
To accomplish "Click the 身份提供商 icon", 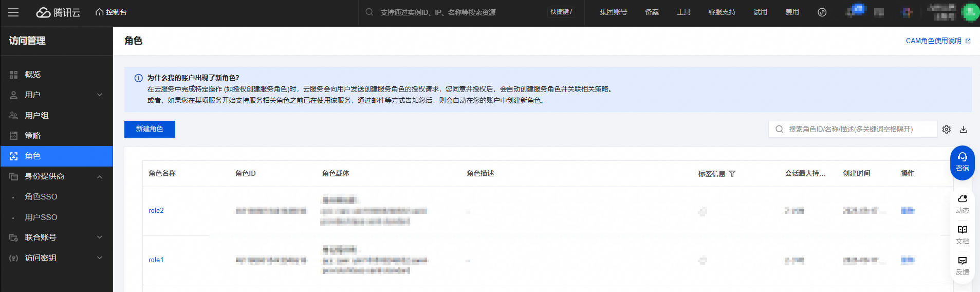I will [x=14, y=176].
